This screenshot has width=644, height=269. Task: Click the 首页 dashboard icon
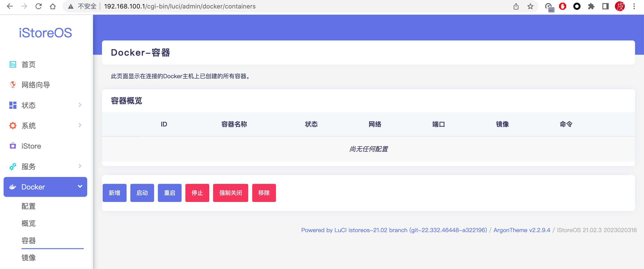coord(13,64)
